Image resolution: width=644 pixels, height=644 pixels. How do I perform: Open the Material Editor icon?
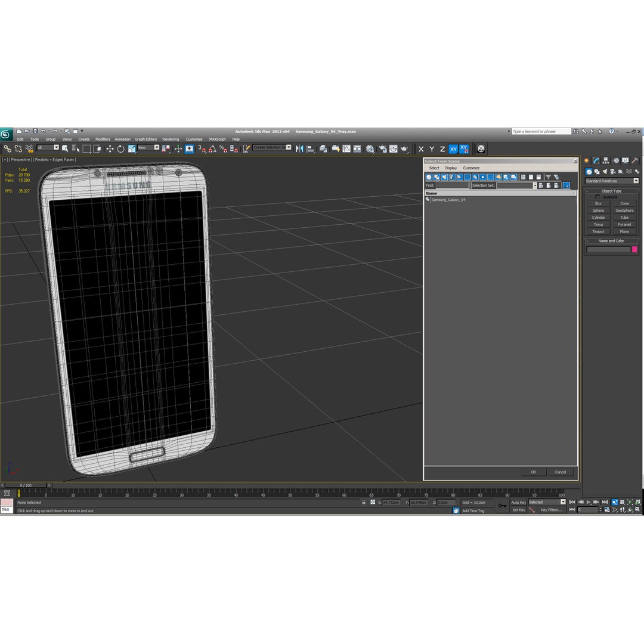coord(370,148)
